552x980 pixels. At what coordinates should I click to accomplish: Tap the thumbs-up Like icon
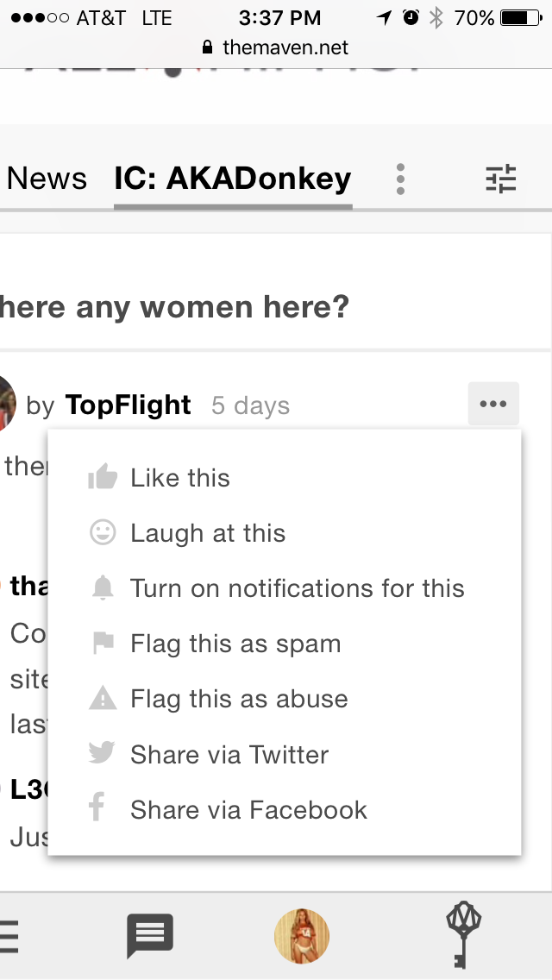coord(103,478)
